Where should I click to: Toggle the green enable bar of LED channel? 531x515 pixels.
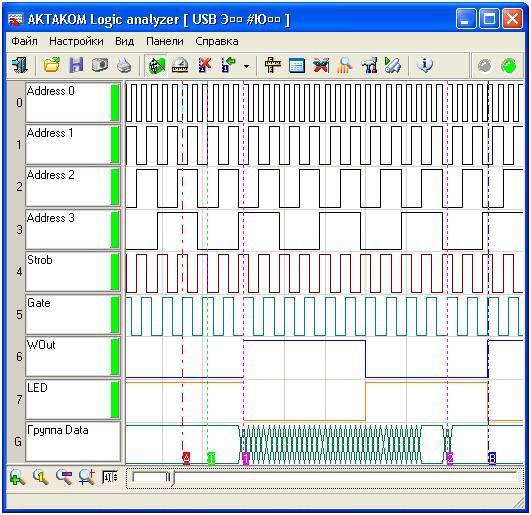[115, 399]
